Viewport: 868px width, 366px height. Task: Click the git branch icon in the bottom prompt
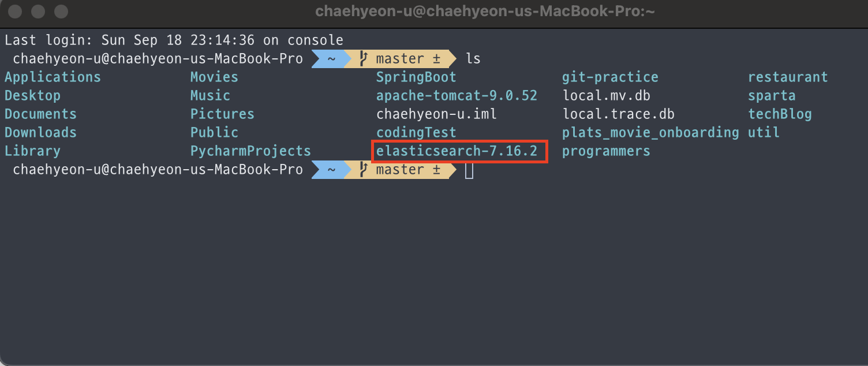coord(364,170)
